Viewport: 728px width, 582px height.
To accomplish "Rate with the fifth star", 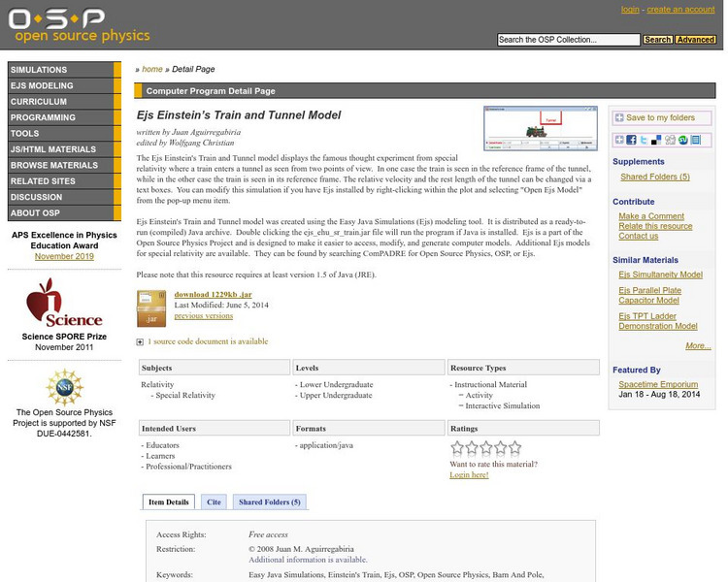I will (514, 447).
